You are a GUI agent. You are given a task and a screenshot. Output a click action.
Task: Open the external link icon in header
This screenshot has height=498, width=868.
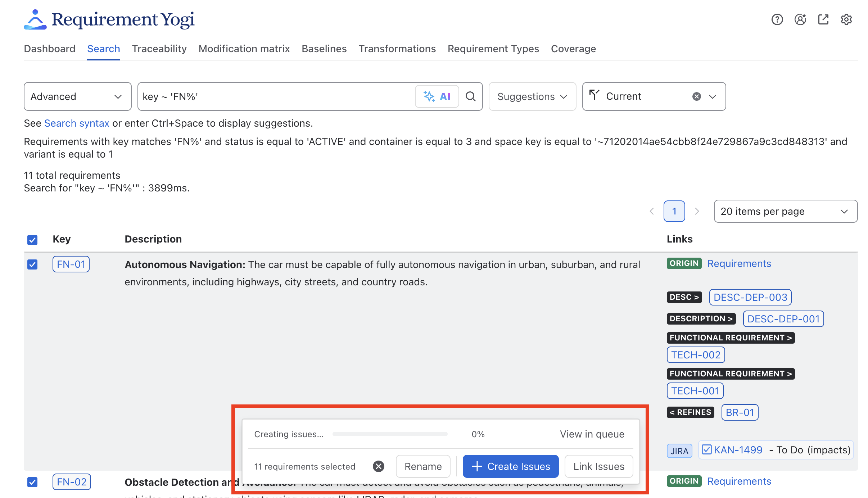[823, 19]
